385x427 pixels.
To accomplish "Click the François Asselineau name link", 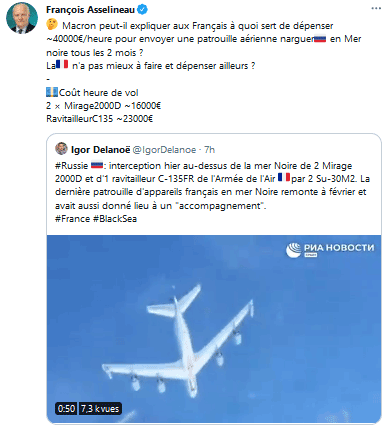I will pyautogui.click(x=90, y=10).
